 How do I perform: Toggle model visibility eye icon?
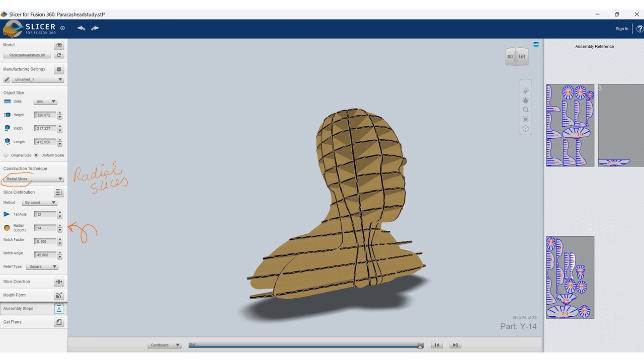pyautogui.click(x=59, y=45)
